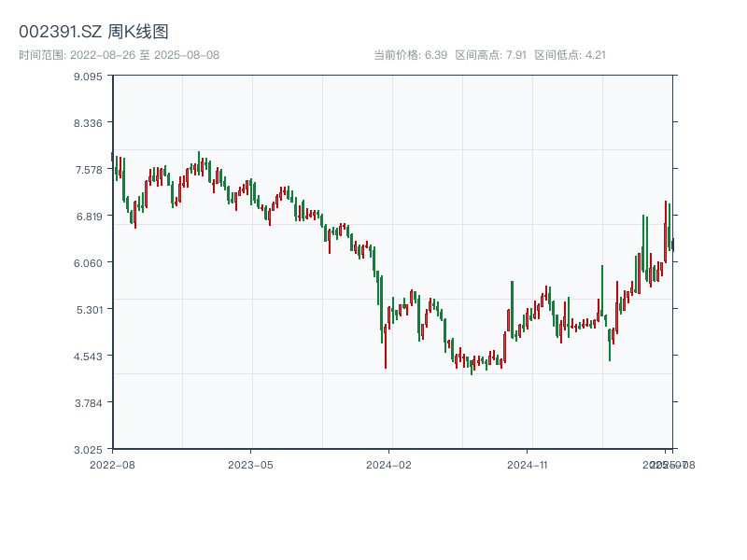Click the last candlestick at chart's right edge
Image resolution: width=747 pixels, height=560 pixels.
[672, 245]
